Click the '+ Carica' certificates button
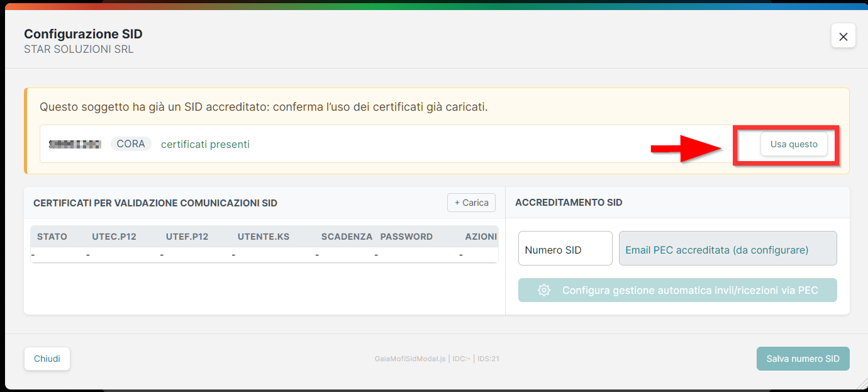This screenshot has height=392, width=868. tap(472, 203)
